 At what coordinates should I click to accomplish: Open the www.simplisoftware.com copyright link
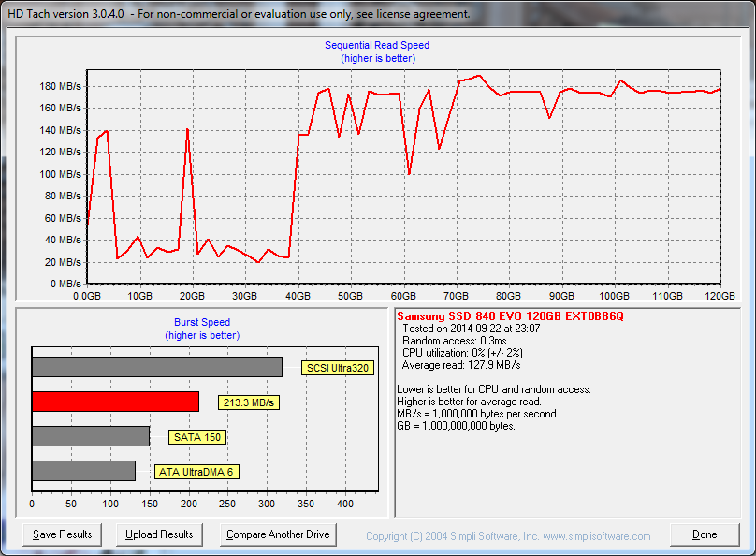[596, 536]
